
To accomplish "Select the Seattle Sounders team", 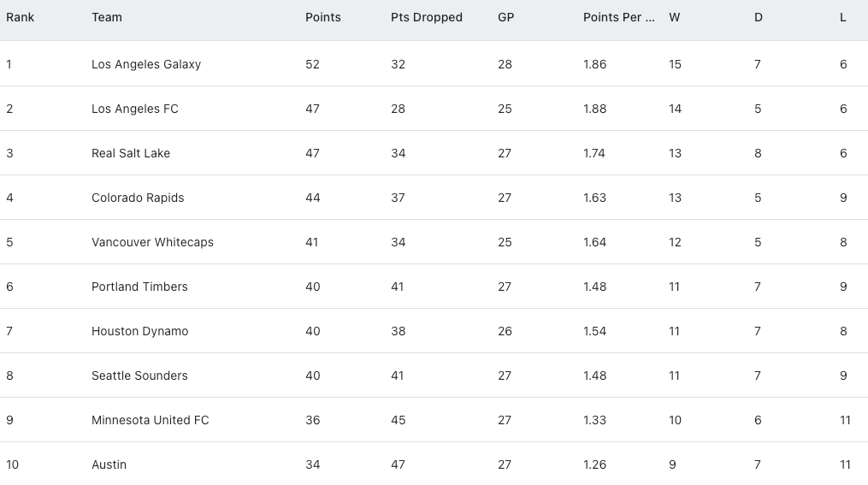I will coord(139,376).
